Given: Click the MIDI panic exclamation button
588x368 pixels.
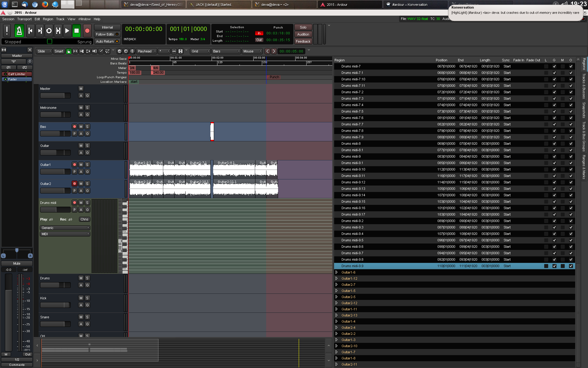Looking at the screenshot, I should click(7, 31).
